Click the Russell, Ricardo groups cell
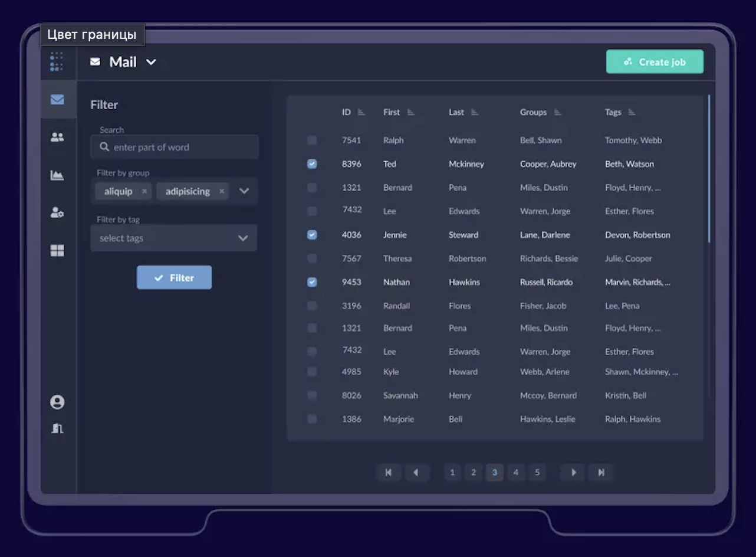756x557 pixels. tap(547, 282)
